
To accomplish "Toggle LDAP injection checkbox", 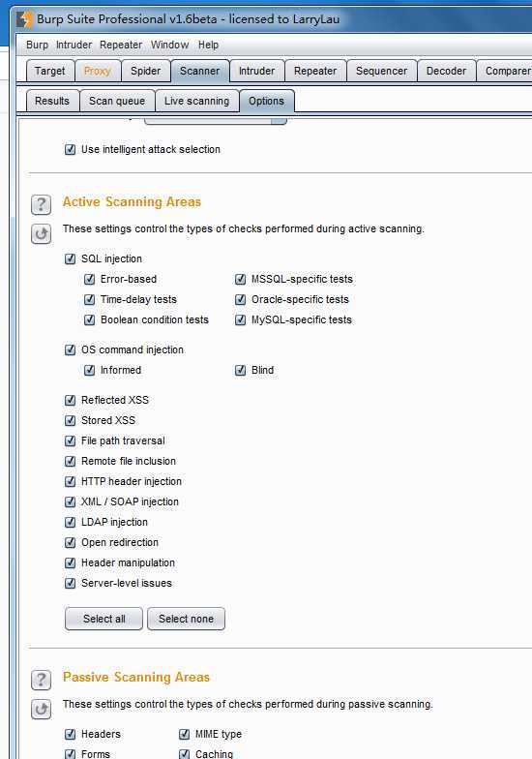I will click(70, 522).
